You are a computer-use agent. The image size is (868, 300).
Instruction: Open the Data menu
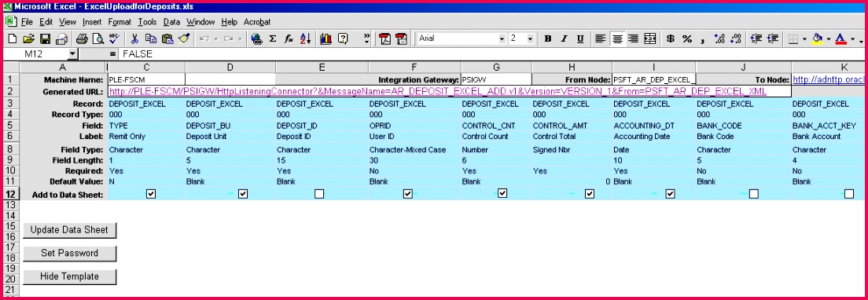pyautogui.click(x=171, y=22)
